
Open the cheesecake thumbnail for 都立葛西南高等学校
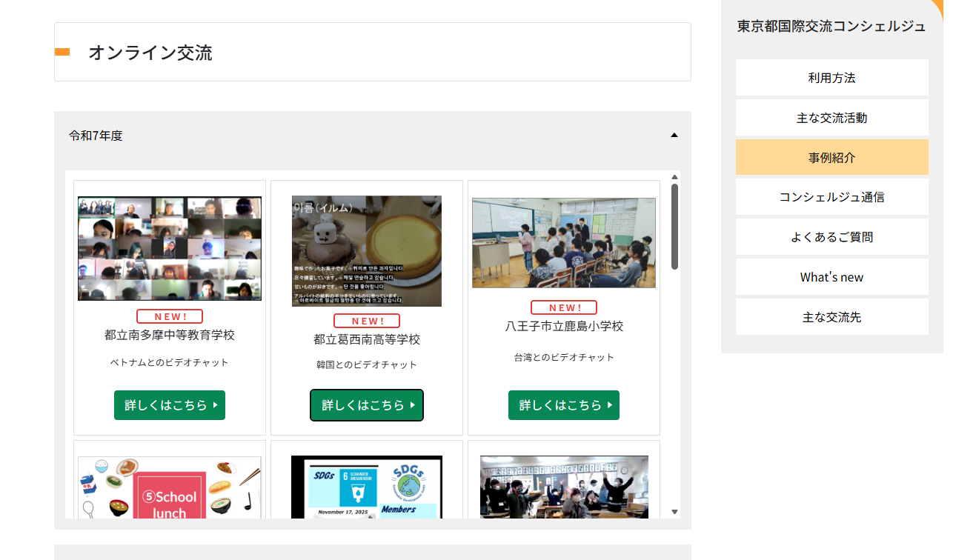(367, 251)
